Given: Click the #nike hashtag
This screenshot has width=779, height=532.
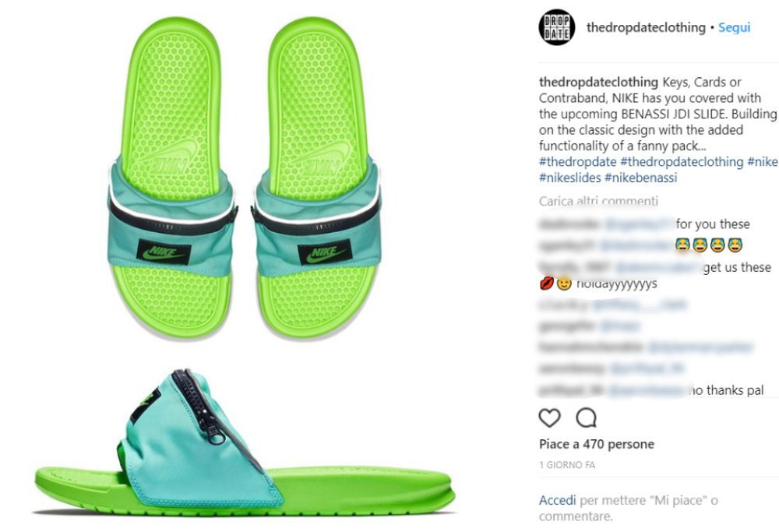Looking at the screenshot, I should pos(763,162).
